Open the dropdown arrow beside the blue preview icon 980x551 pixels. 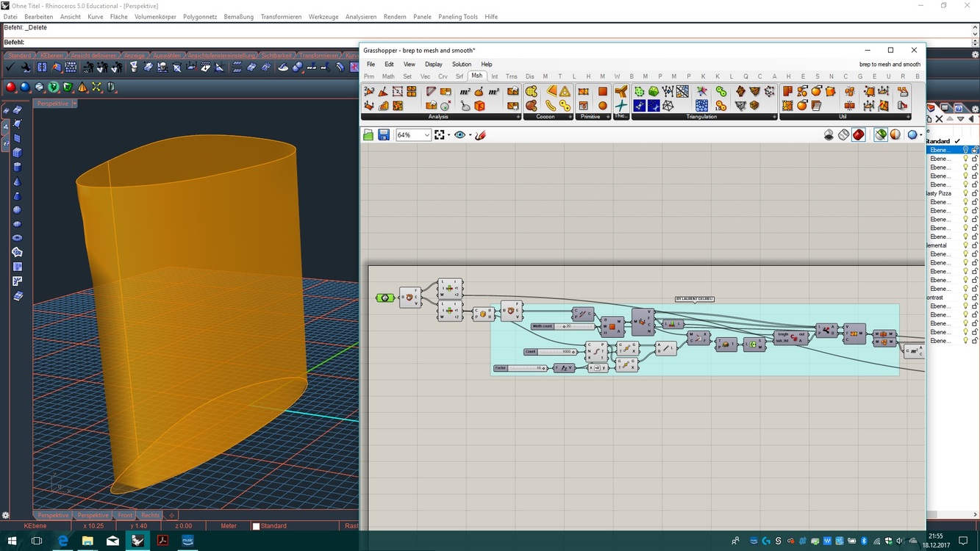(921, 135)
